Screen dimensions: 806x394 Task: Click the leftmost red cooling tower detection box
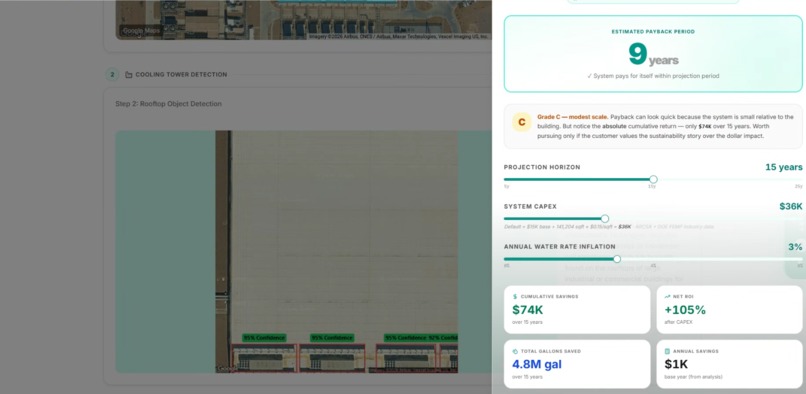point(264,357)
